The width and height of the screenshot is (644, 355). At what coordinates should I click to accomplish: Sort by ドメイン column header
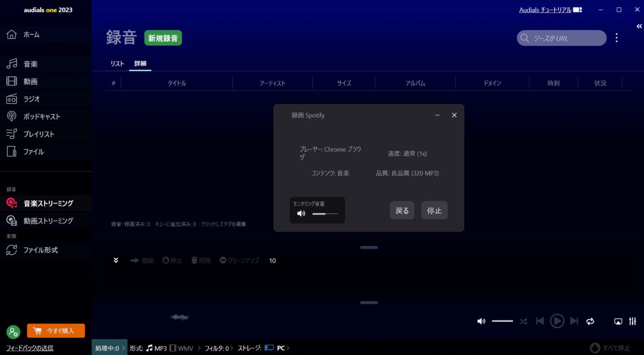pos(492,83)
